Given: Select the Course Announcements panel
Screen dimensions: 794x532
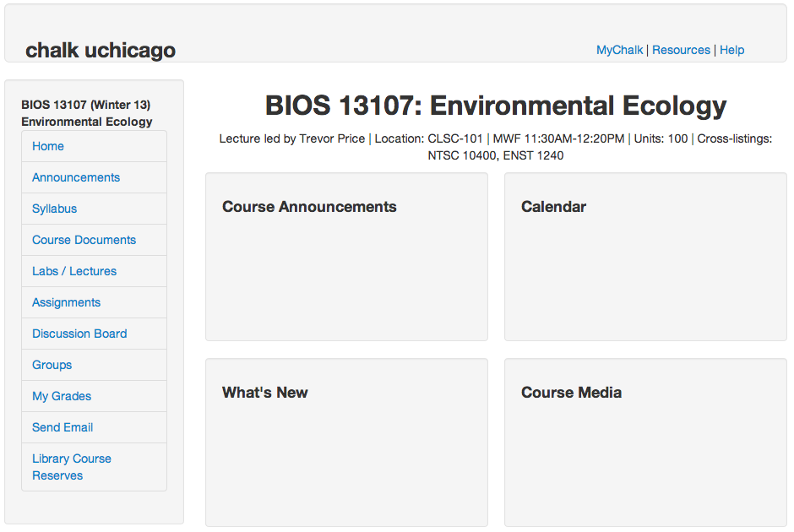Looking at the screenshot, I should [347, 257].
